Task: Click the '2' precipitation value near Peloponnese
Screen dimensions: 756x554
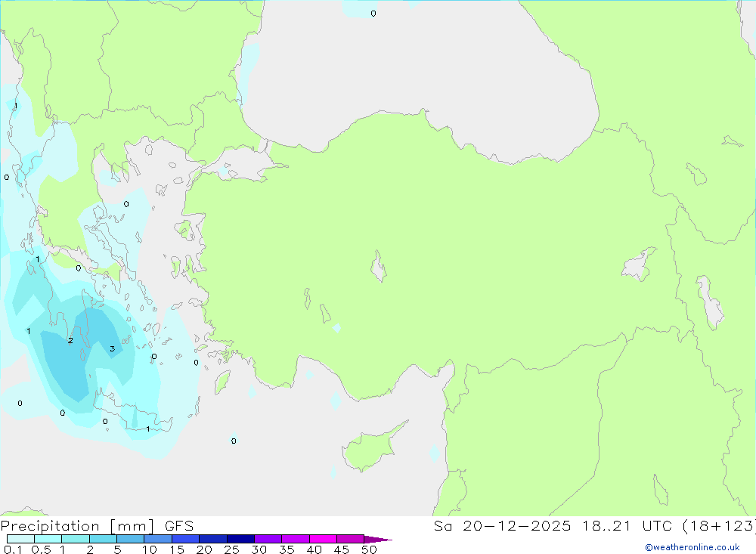Action: tap(70, 340)
